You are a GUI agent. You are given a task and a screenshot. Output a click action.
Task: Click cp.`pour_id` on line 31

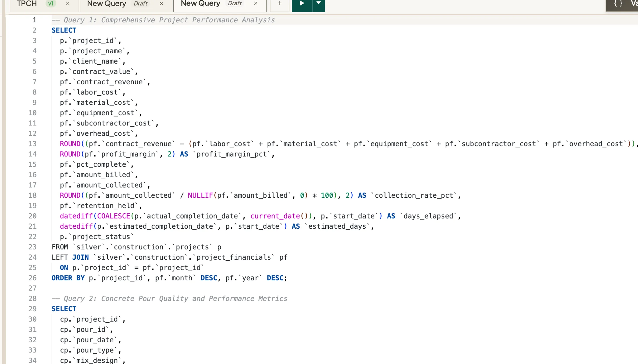(x=86, y=330)
